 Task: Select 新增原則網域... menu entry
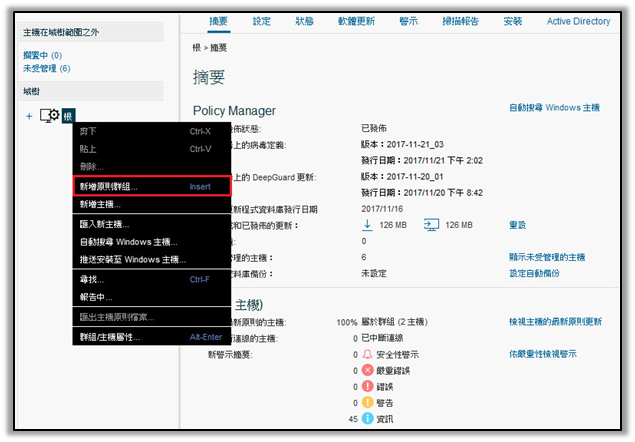point(152,186)
